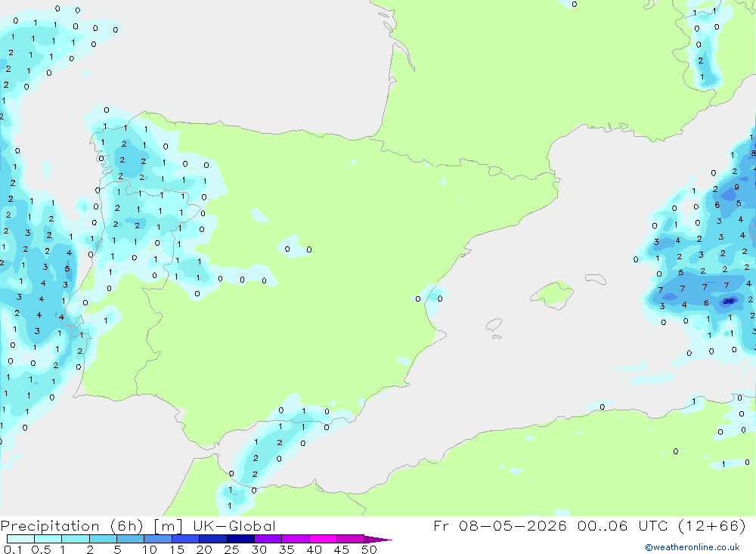The height and width of the screenshot is (554, 756).
Task: Select the 35–40 legend color box
Action: tap(296, 539)
